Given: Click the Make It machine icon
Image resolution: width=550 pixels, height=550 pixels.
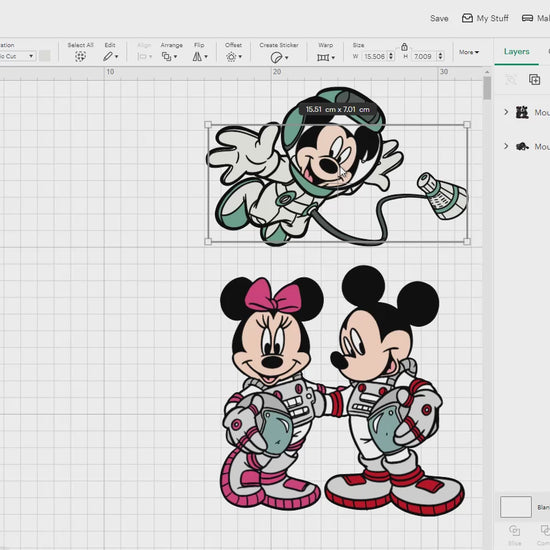Looking at the screenshot, I should pos(527,18).
